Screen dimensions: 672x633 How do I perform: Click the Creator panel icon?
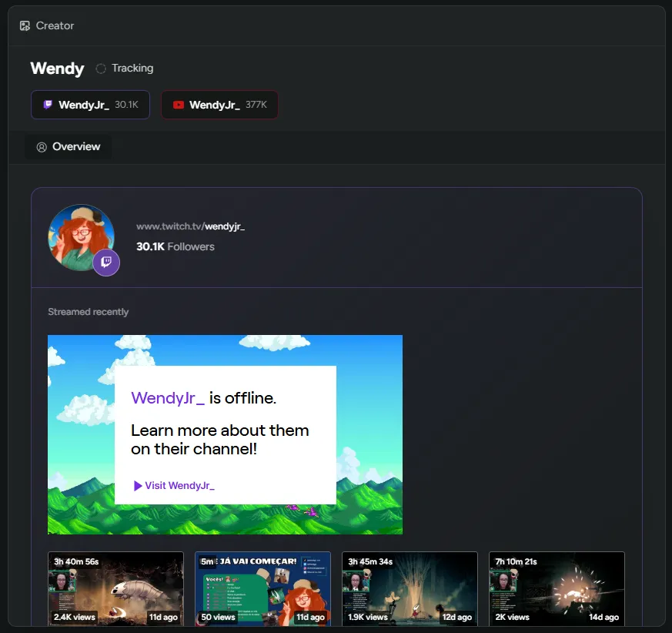click(25, 25)
